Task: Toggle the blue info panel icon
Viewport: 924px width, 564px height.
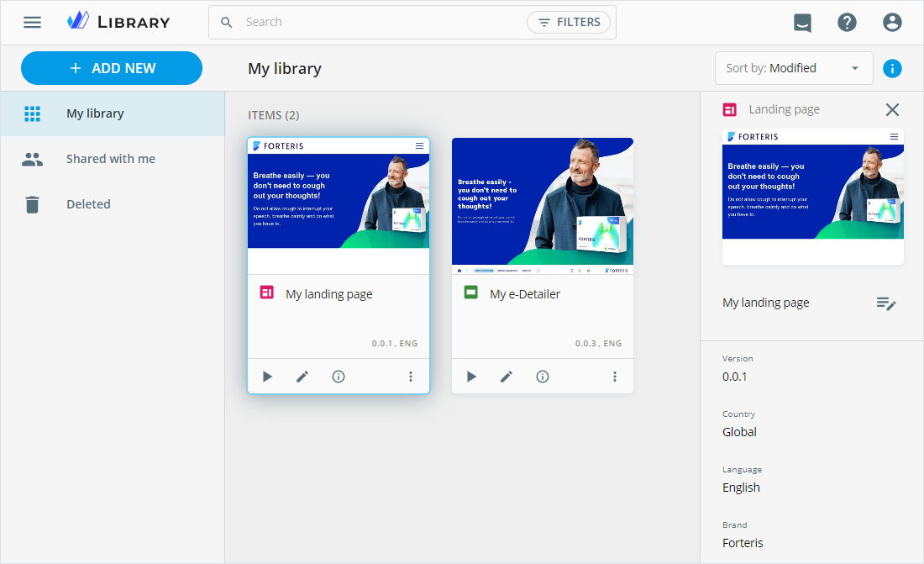Action: [x=892, y=69]
